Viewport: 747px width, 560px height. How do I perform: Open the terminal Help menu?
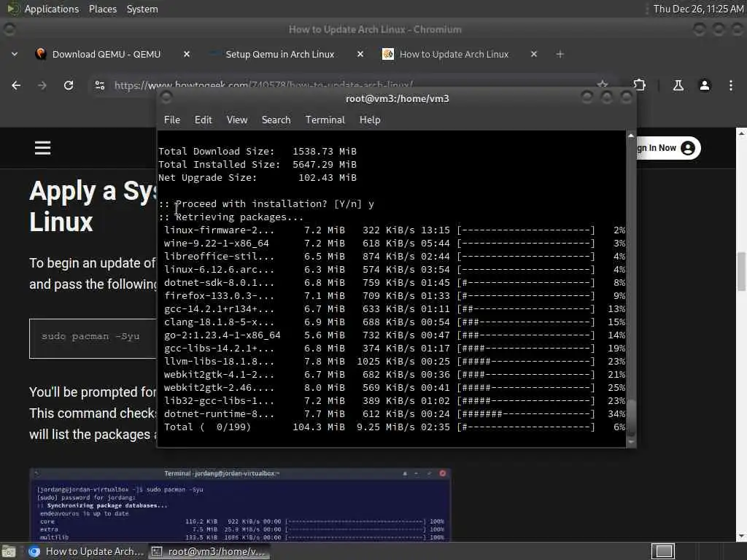(370, 120)
